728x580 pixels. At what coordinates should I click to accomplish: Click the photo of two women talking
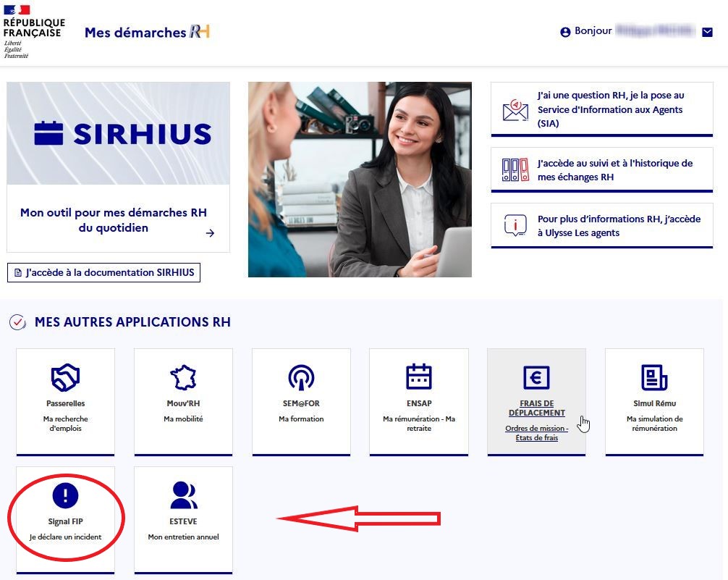point(360,180)
